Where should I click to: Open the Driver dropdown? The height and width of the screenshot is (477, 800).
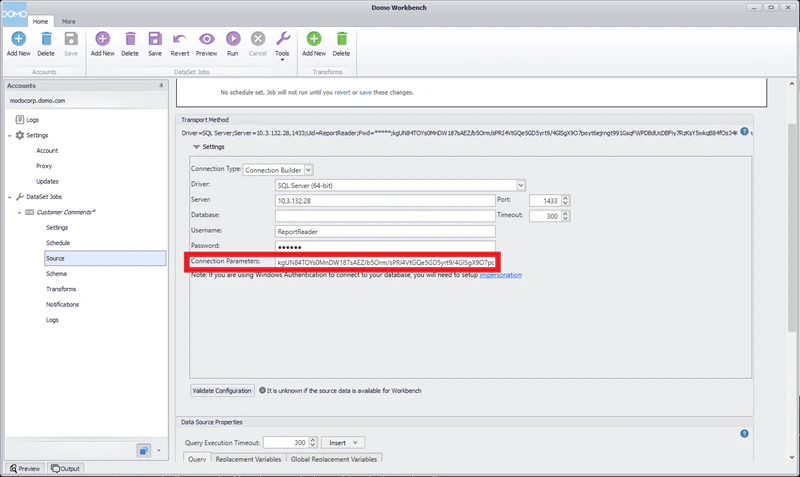click(520, 185)
